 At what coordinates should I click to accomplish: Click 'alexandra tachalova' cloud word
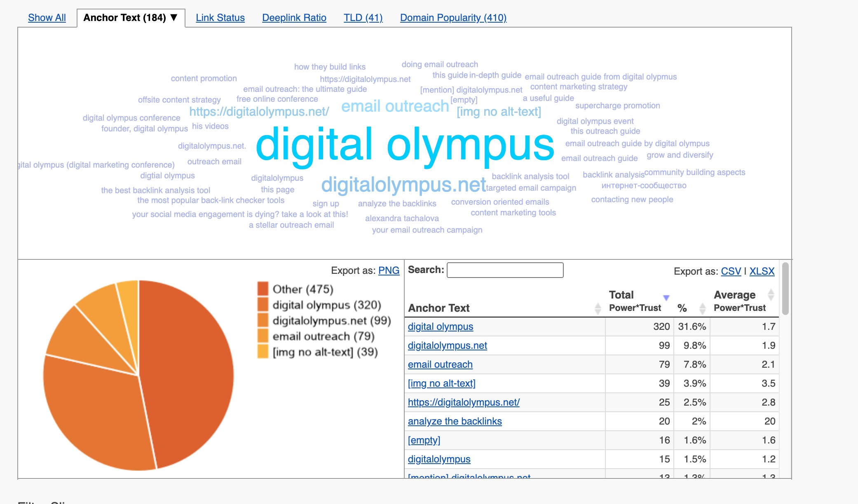402,218
